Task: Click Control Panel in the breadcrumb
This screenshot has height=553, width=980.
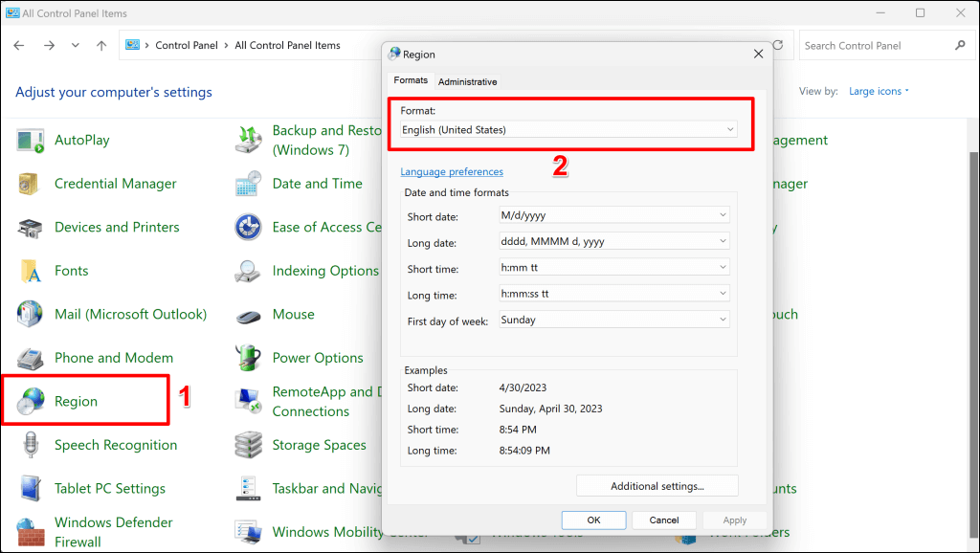Action: click(x=187, y=45)
